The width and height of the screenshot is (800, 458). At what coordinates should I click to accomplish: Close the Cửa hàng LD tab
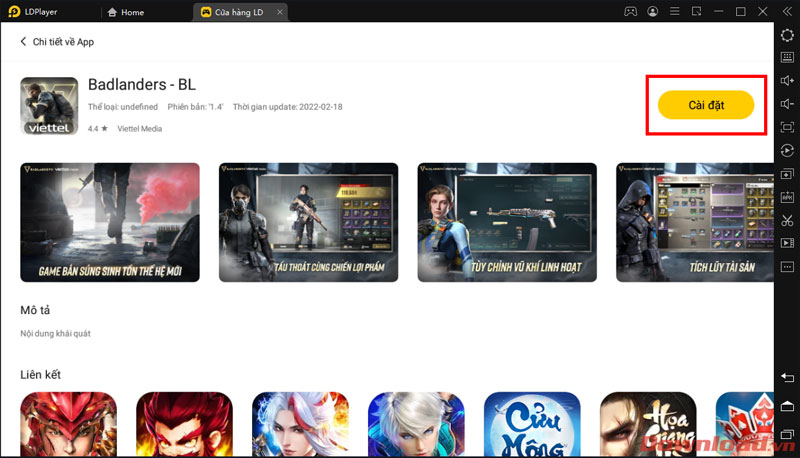pyautogui.click(x=280, y=12)
